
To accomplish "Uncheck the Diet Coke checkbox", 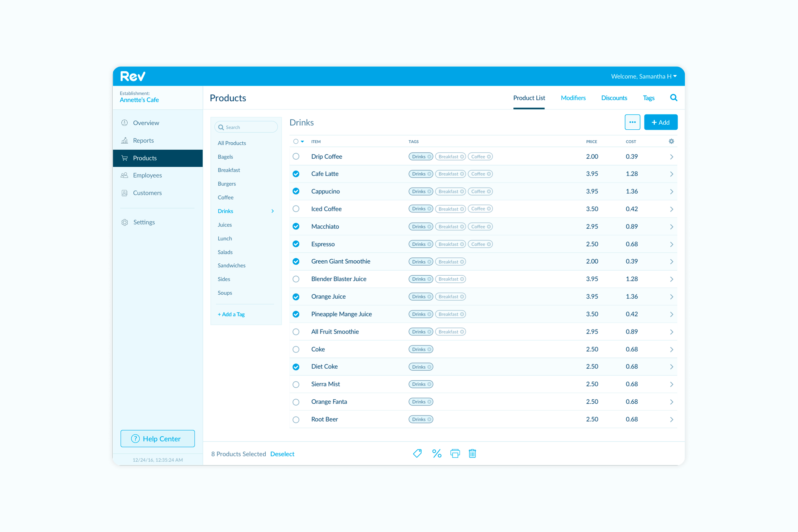I will point(296,367).
